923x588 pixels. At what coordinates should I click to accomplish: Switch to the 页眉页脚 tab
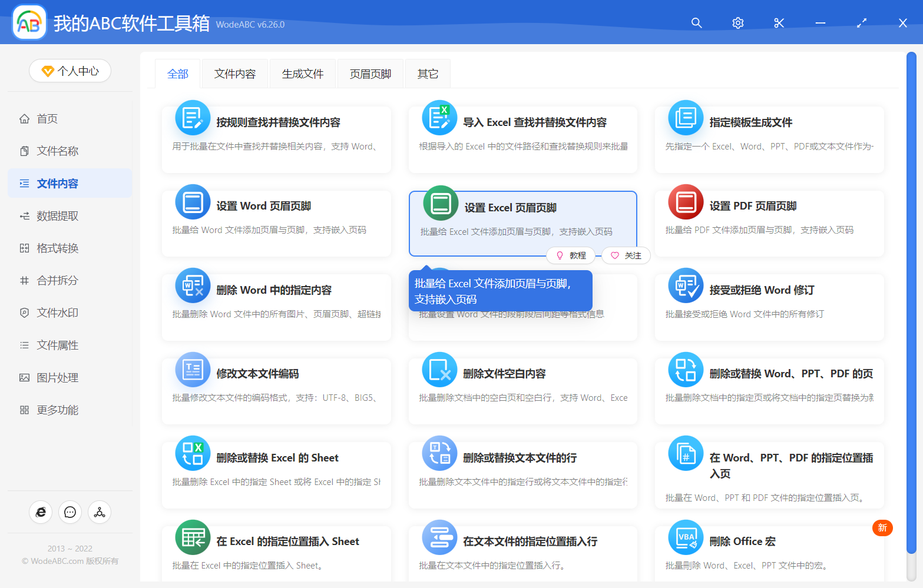(x=370, y=73)
